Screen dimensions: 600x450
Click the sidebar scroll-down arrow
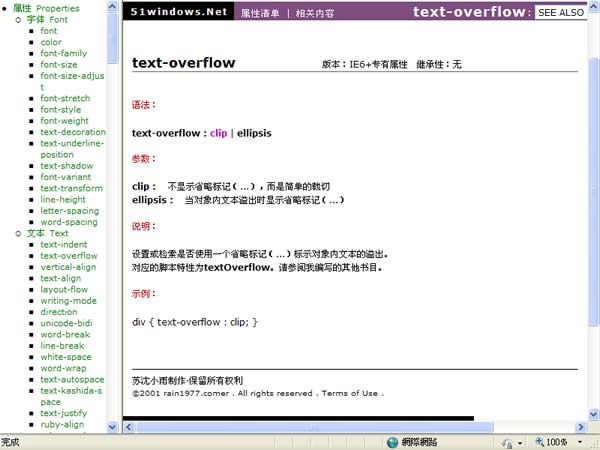pos(112,427)
